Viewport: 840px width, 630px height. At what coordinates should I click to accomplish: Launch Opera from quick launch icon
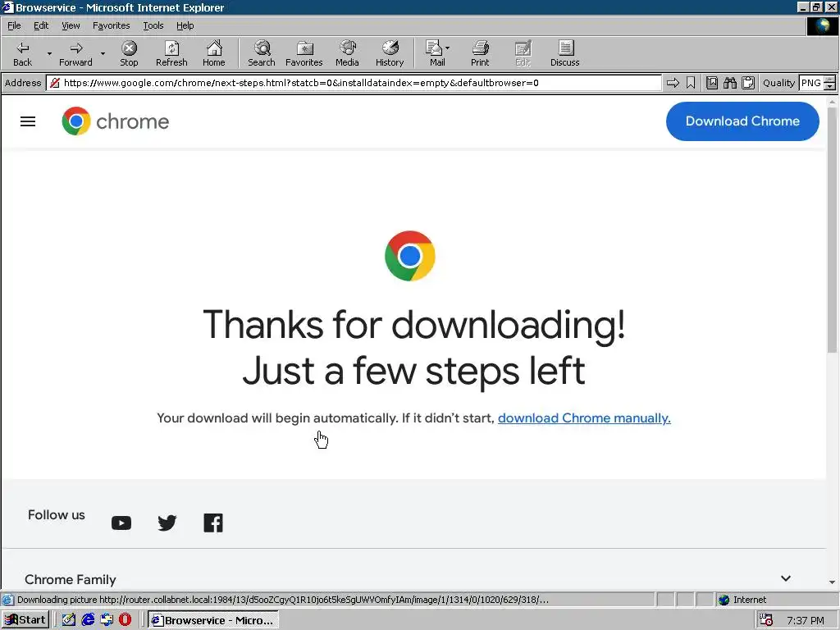(125, 620)
